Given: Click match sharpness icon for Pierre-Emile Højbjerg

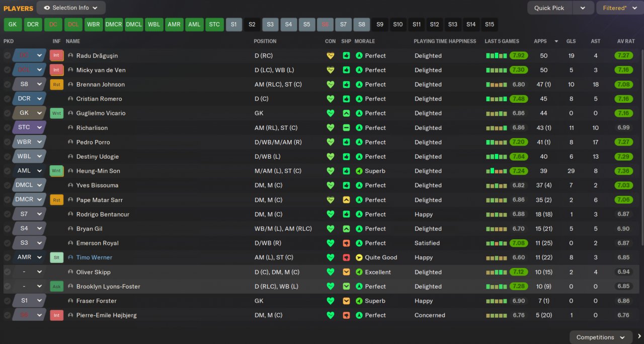Looking at the screenshot, I should [x=346, y=315].
